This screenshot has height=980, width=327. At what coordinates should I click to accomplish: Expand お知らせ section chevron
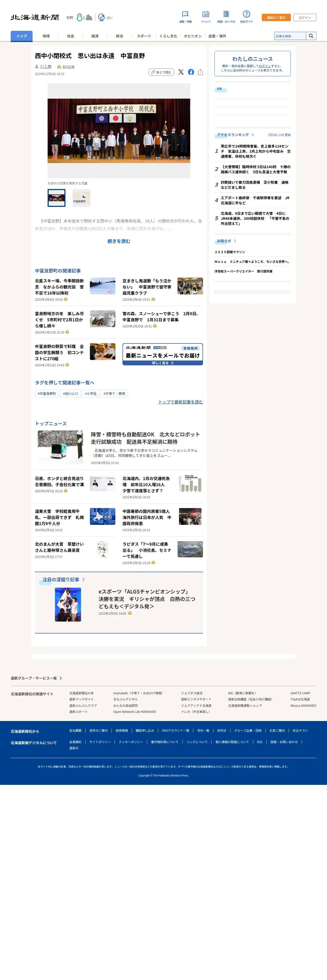[x=235, y=241]
